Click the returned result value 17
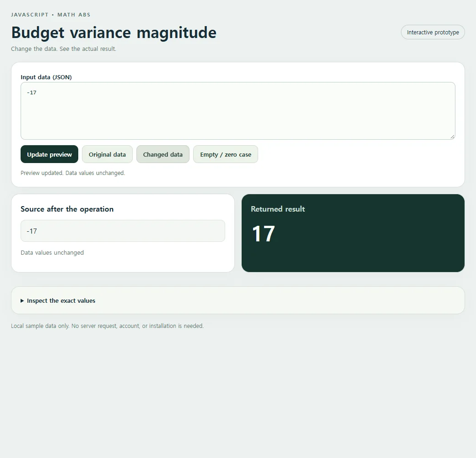The width and height of the screenshot is (476, 458). 264,234
